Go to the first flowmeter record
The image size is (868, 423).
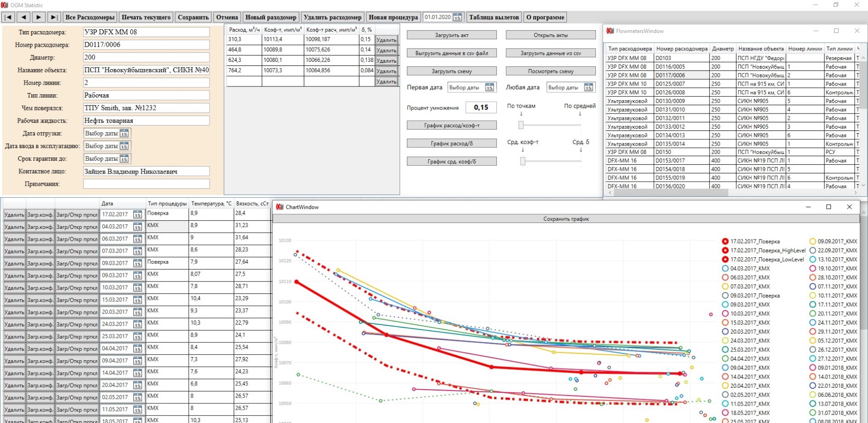(8, 17)
